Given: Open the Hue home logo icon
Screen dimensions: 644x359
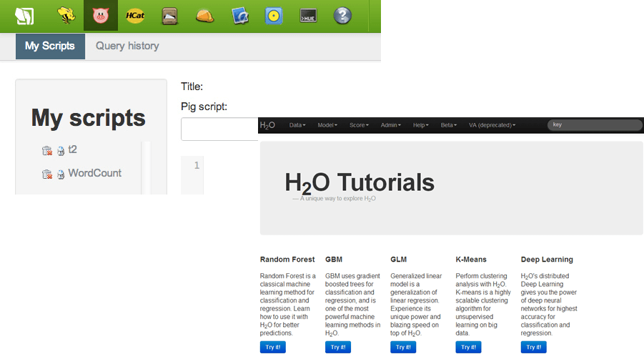Looking at the screenshot, I should (x=24, y=16).
